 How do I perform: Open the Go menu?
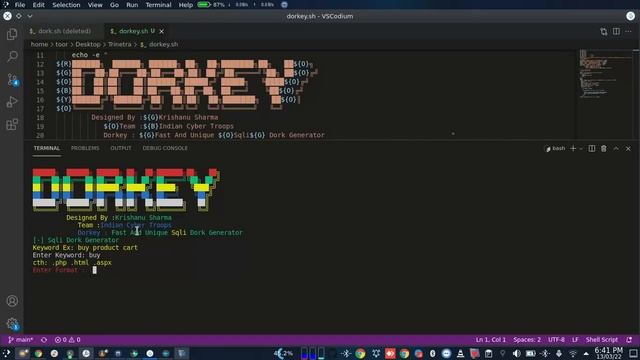coord(114,5)
